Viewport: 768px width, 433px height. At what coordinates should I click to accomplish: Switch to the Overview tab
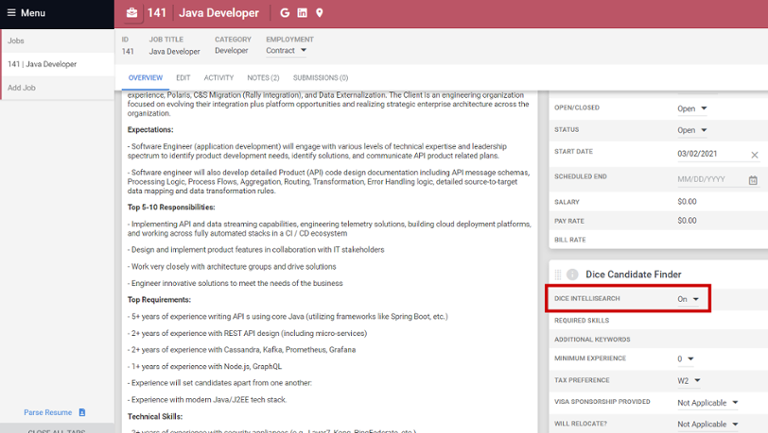[145, 78]
